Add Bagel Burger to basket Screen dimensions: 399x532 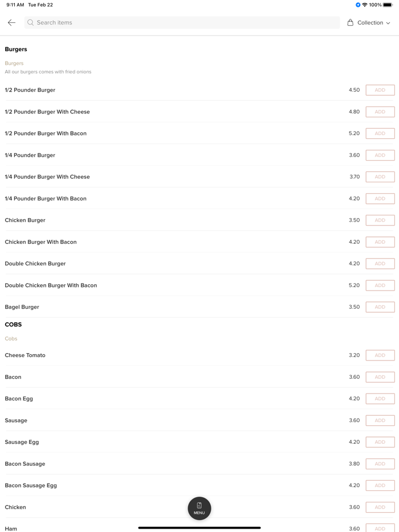(x=380, y=307)
